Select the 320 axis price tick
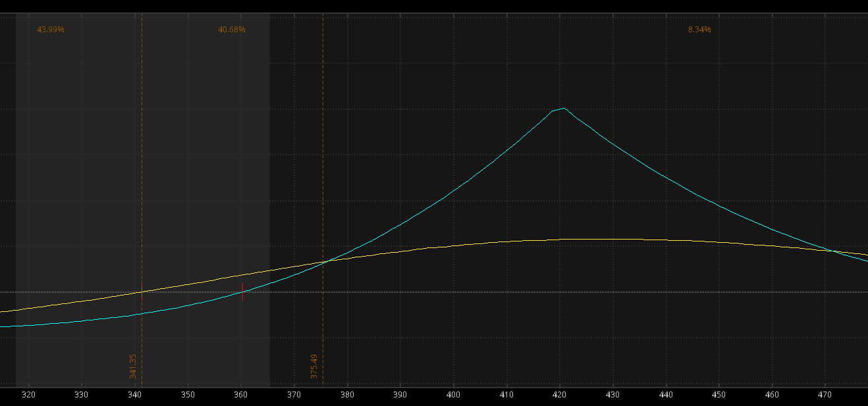 point(28,395)
